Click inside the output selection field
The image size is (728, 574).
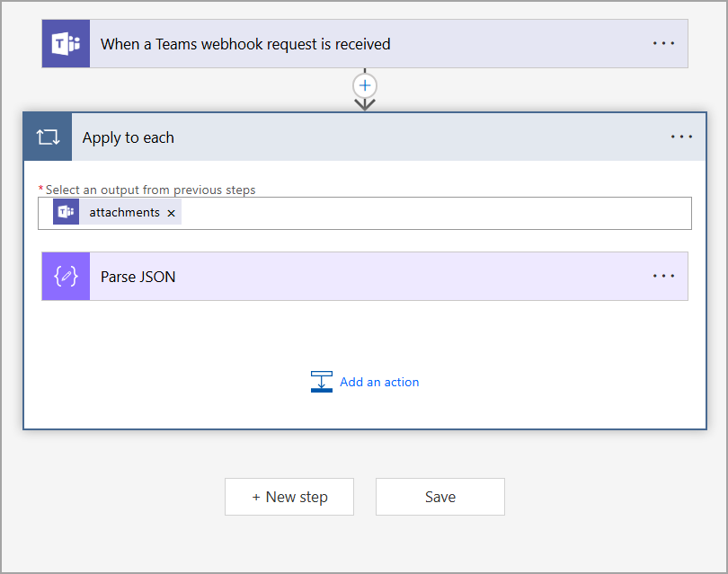[431, 214]
